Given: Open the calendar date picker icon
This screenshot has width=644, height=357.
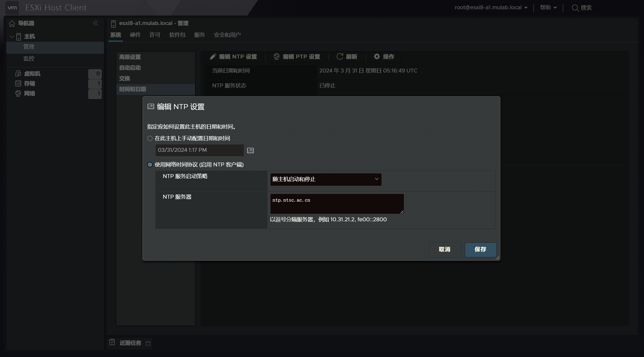Looking at the screenshot, I should click(x=250, y=150).
